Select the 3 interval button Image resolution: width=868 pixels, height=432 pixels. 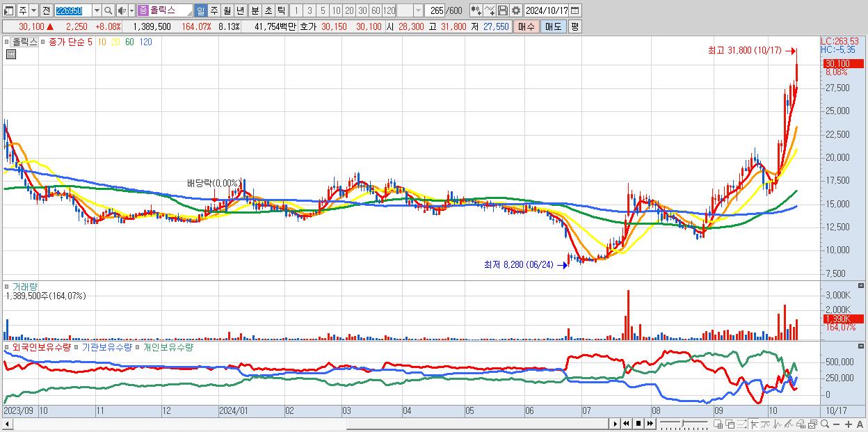tap(310, 10)
